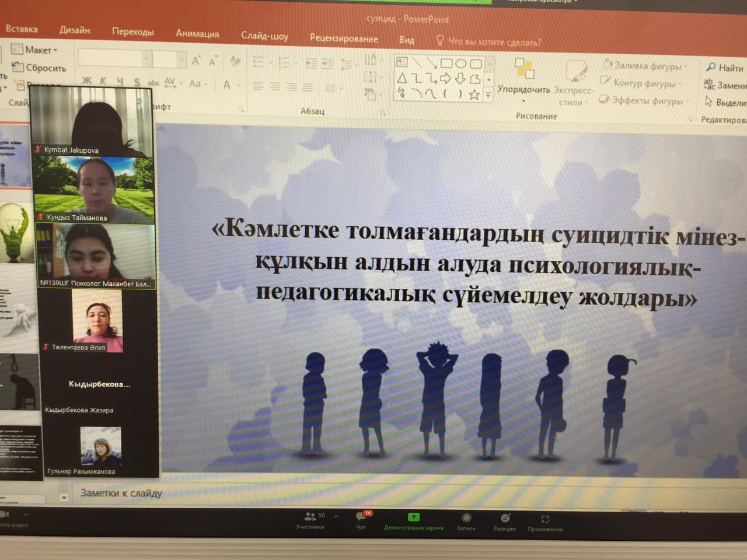Viewport: 747px width, 560px height.
Task: Select the star shape in shapes gallery
Action: coord(474,94)
